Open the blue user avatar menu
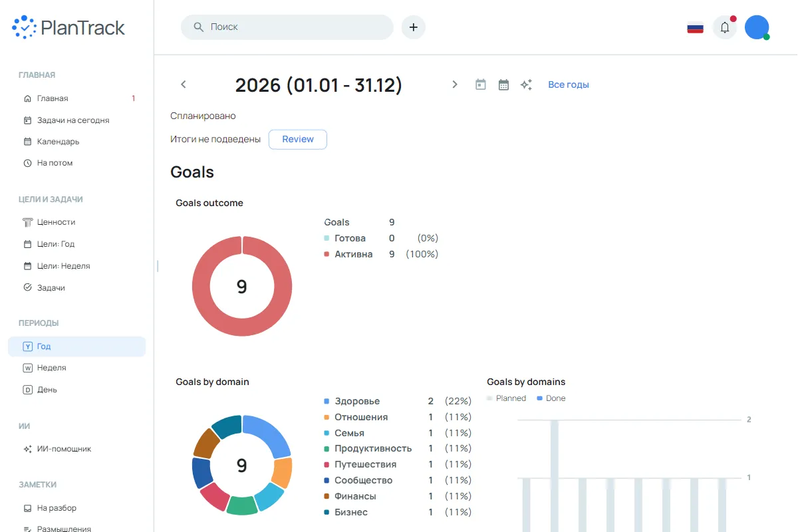The width and height of the screenshot is (798, 532). [x=757, y=27]
